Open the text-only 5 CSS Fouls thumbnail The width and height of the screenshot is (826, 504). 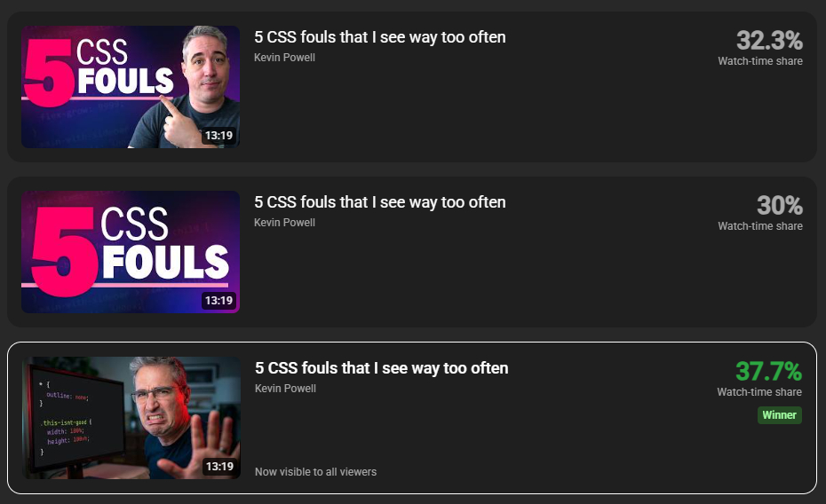pyautogui.click(x=131, y=252)
